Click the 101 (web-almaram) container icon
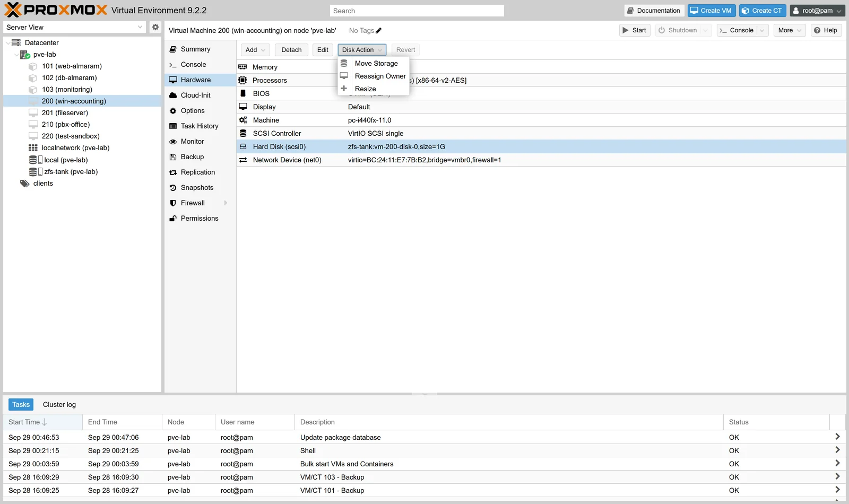The width and height of the screenshot is (849, 504). pyautogui.click(x=33, y=66)
